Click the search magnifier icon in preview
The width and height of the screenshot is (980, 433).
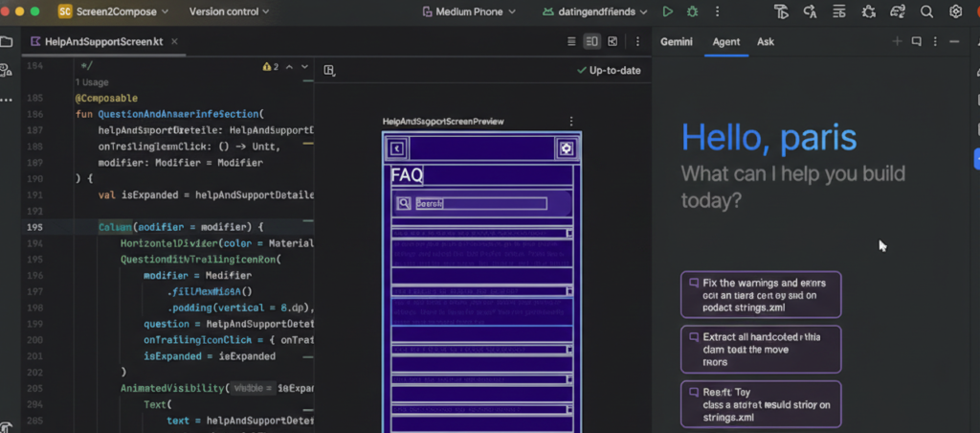coord(404,203)
